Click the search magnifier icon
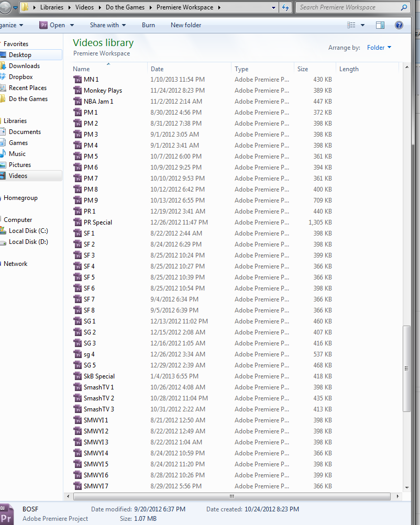This screenshot has height=525, width=420. click(404, 7)
